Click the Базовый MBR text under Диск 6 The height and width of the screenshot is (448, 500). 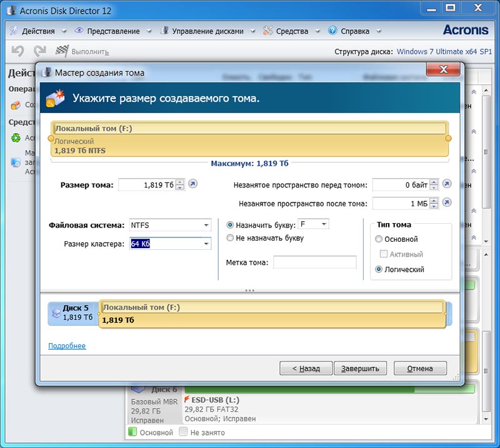click(154, 401)
